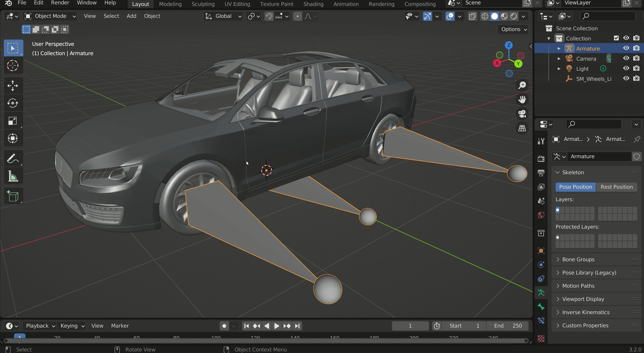Toggle the Collection checkbox in the outliner
Viewport: 644px width, 353px height.
tap(616, 38)
